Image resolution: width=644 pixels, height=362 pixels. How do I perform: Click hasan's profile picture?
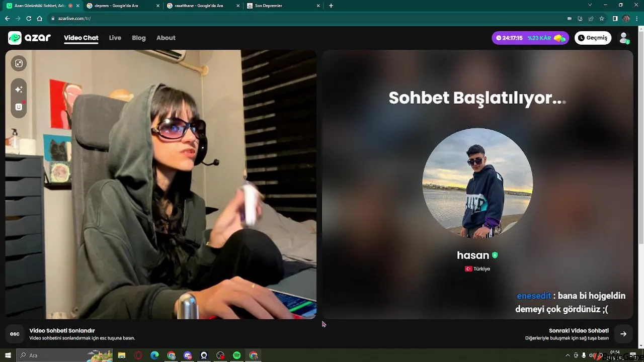click(x=477, y=183)
